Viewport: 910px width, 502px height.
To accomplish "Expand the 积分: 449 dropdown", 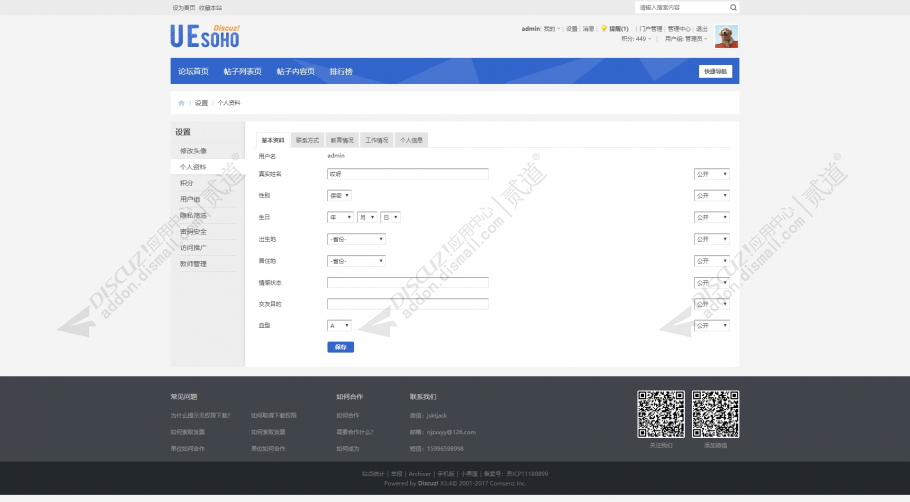I will pos(635,39).
